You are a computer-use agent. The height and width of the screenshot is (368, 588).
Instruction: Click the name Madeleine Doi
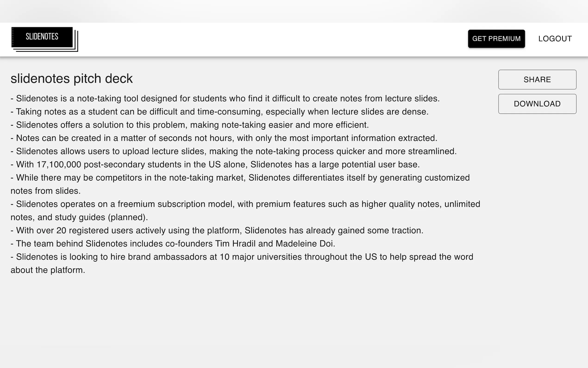[305, 244]
